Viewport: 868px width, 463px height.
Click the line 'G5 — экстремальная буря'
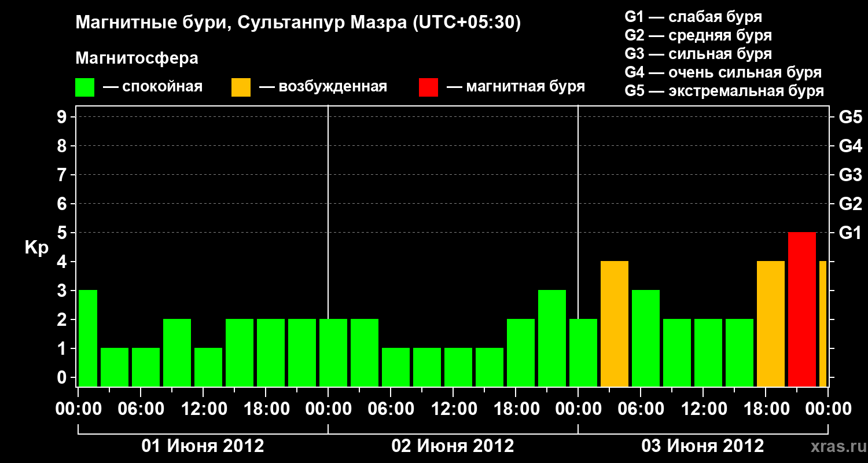(724, 91)
